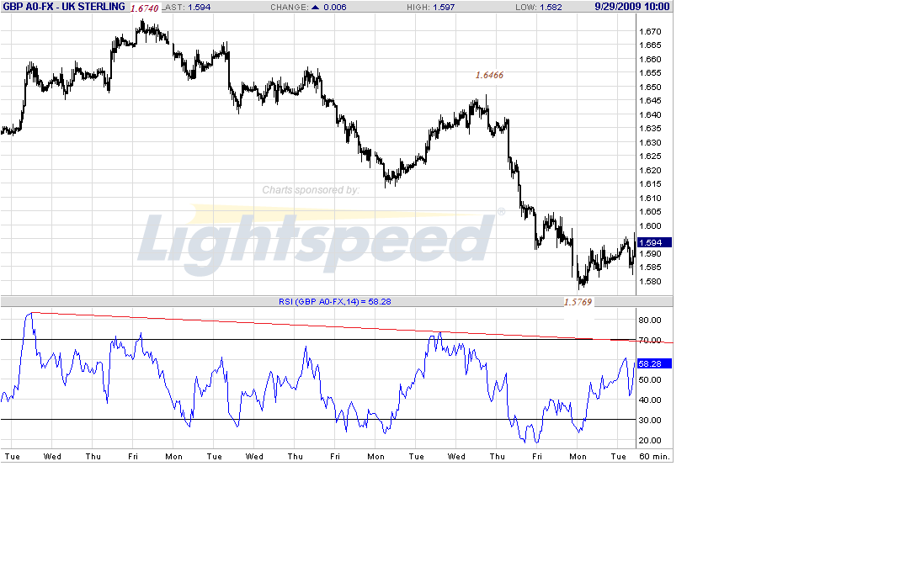Click the highlighted 1.594 current price marker
This screenshot has width=916, height=588.
click(x=653, y=242)
